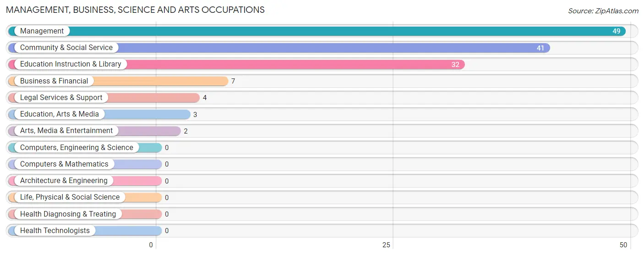Click the Computers & Mathematics label
The width and height of the screenshot is (644, 256).
64,164
